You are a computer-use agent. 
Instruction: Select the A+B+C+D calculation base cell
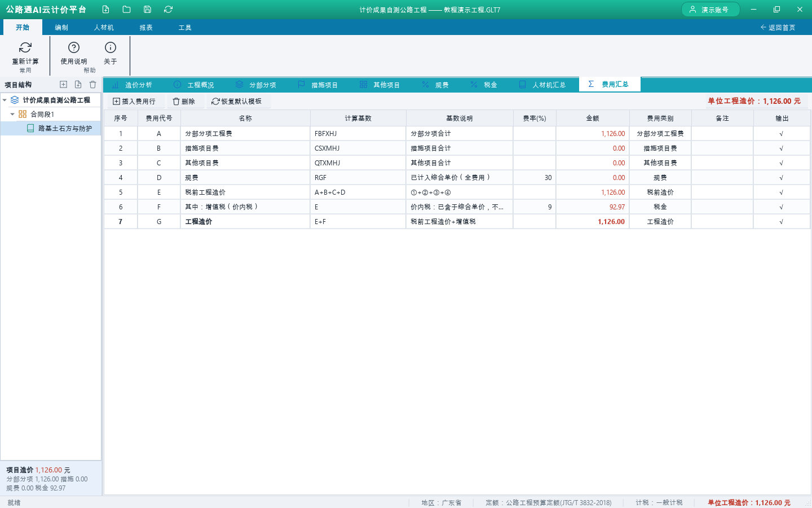(x=358, y=192)
